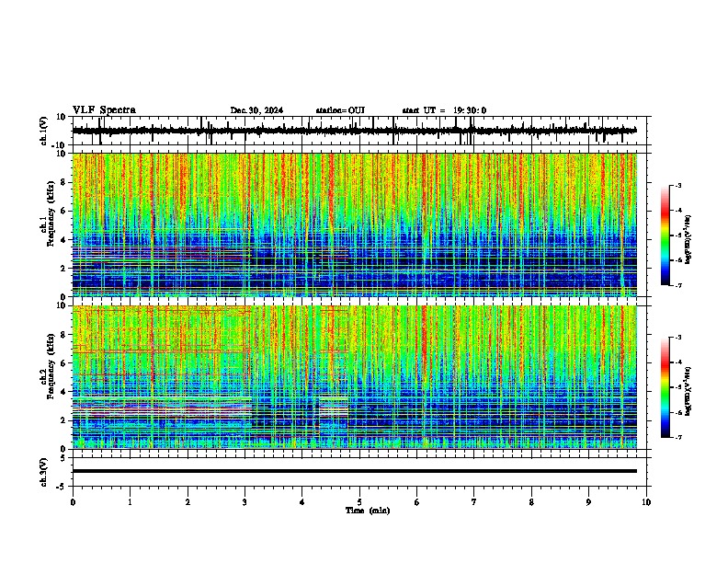This screenshot has height=563, width=728.
Task: Click the "station=OUI" header text
Action: 340,110
